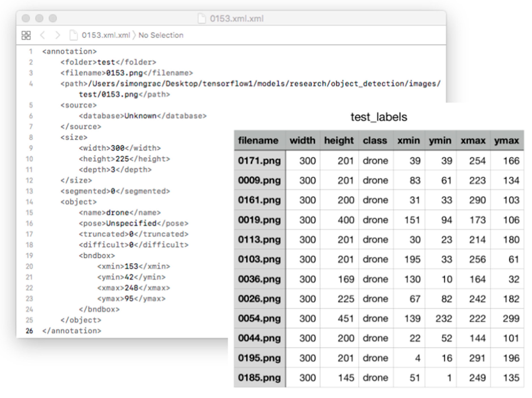
Task: Click the filename 0153.png text in editor
Action: (x=124, y=73)
